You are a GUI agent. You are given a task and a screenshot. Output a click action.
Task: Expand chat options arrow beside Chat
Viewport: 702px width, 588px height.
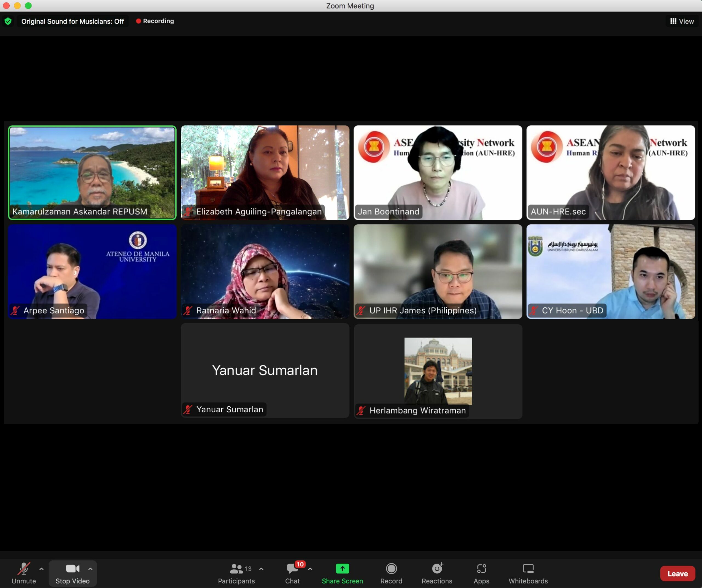[x=310, y=569]
